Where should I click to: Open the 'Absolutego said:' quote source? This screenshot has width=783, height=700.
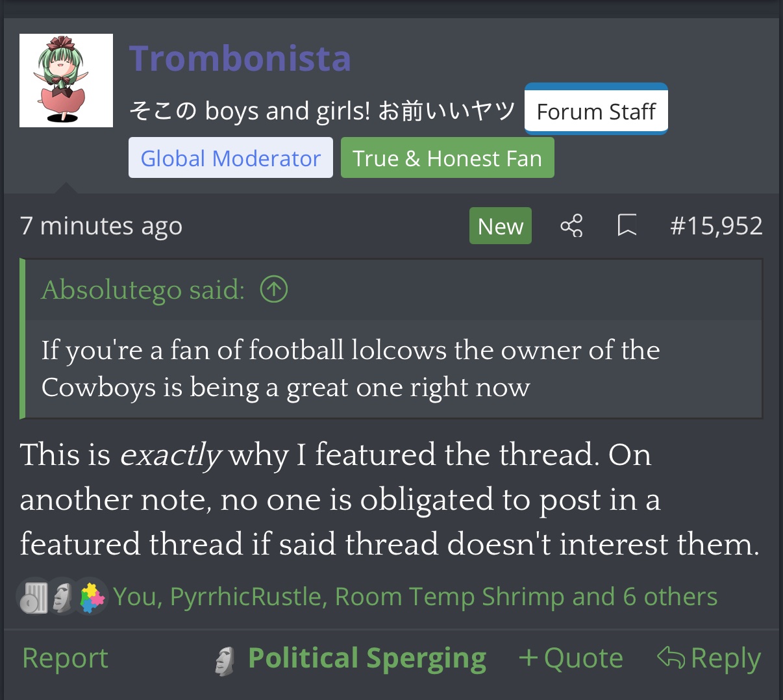coord(143,290)
